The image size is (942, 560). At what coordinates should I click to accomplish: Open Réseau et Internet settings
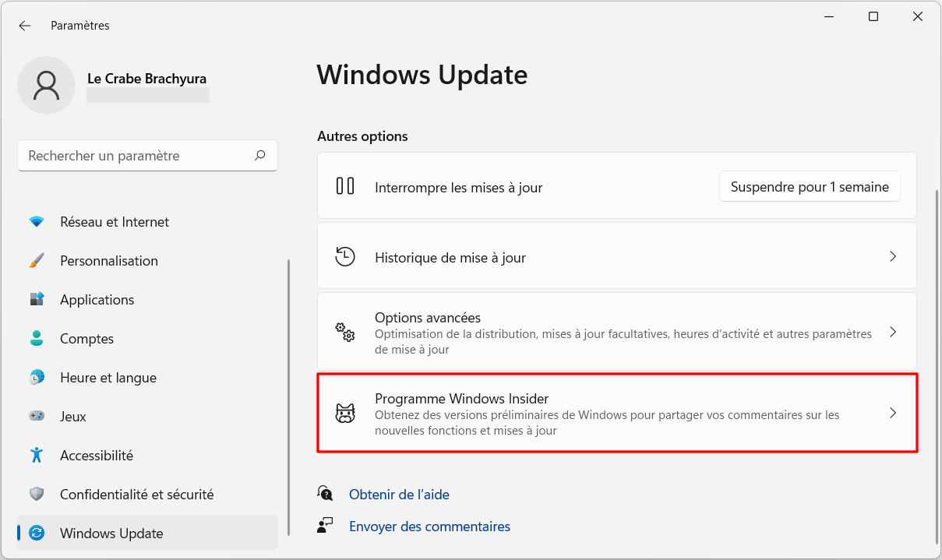pyautogui.click(x=147, y=222)
